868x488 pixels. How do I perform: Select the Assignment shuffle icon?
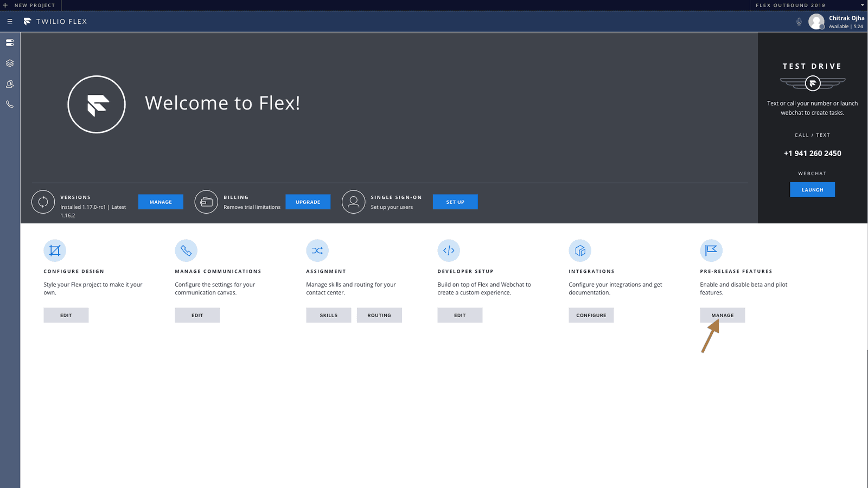coord(317,250)
